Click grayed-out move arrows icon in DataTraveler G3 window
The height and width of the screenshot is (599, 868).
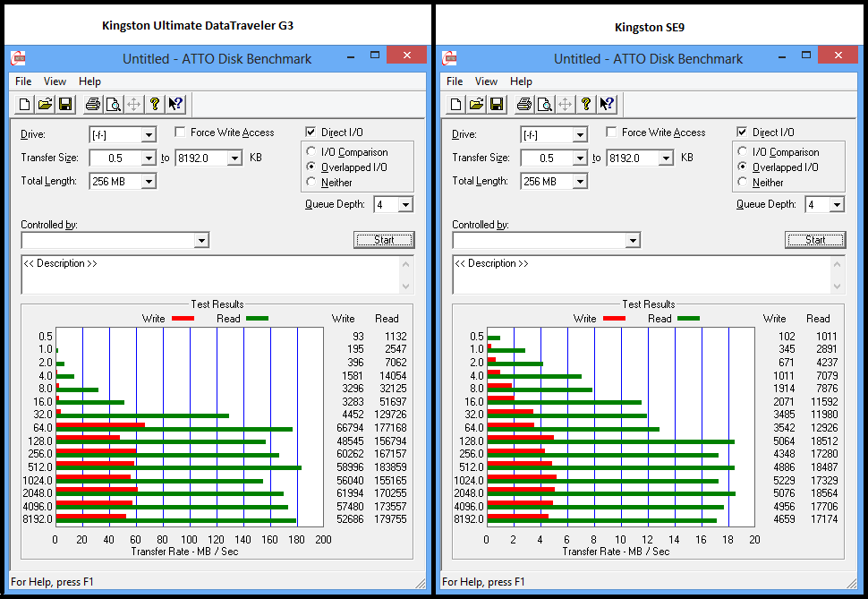134,104
